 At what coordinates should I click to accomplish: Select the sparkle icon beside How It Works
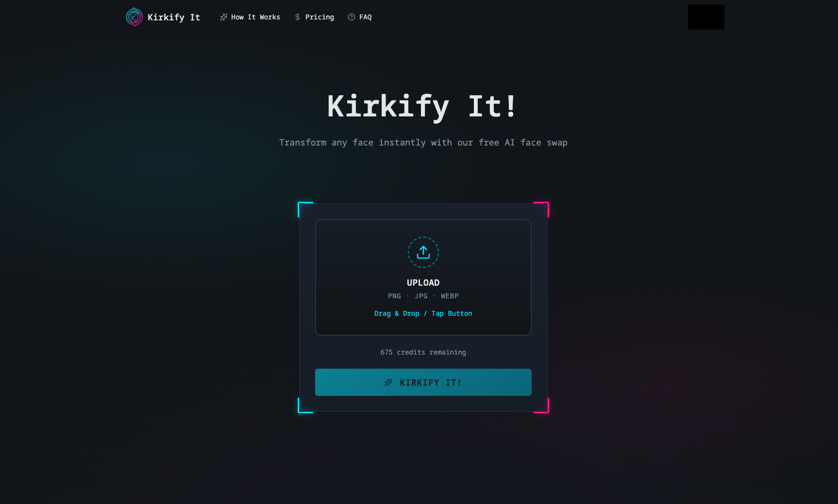point(224,17)
